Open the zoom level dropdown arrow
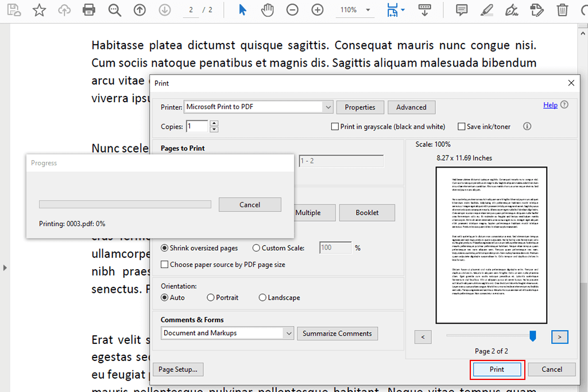The width and height of the screenshot is (588, 392). pos(368,10)
